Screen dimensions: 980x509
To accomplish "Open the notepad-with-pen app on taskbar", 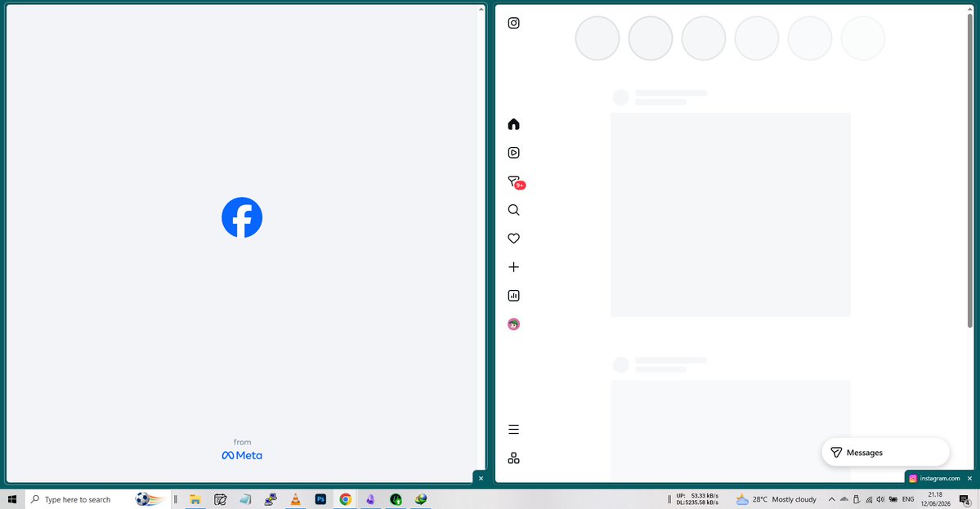I will click(x=220, y=499).
